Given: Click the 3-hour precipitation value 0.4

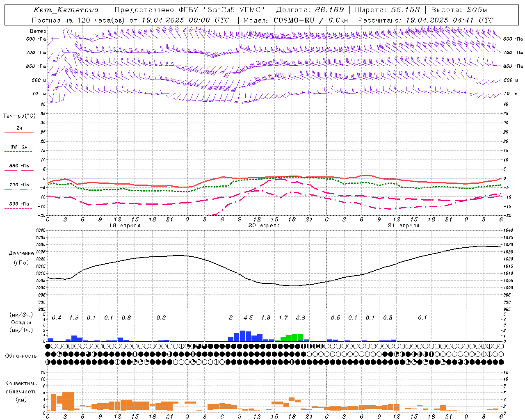Looking at the screenshot, I should click(57, 318).
